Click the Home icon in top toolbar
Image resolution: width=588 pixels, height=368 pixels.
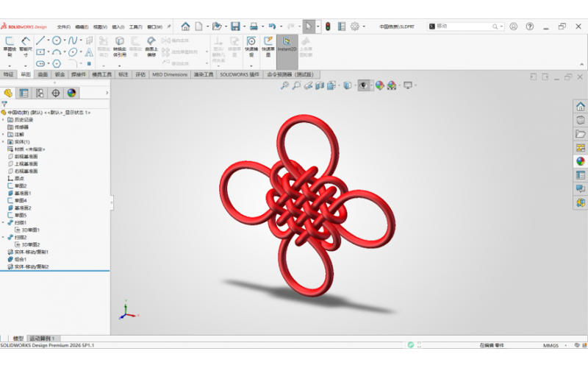[185, 26]
